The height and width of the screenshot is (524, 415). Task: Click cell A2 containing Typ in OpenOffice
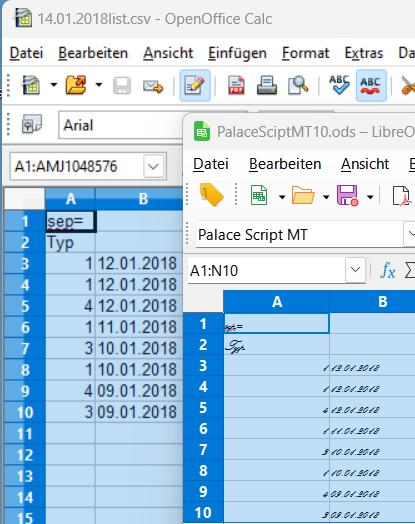71,243
